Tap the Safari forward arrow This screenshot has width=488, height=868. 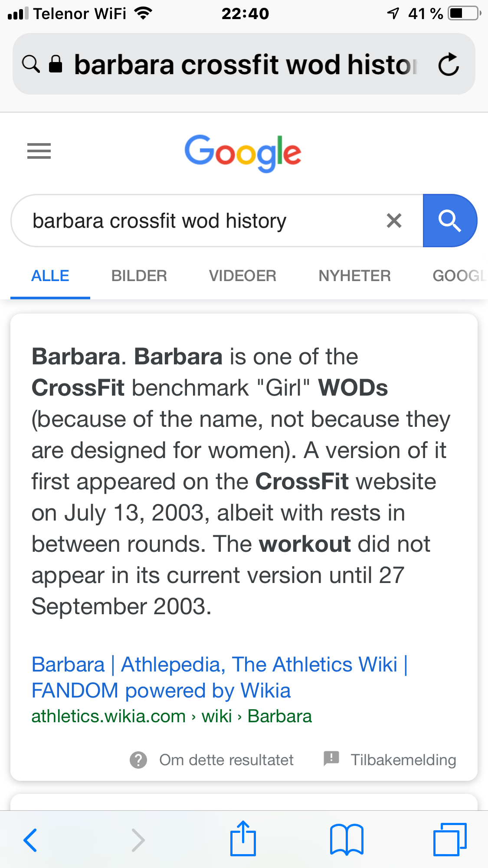click(138, 840)
